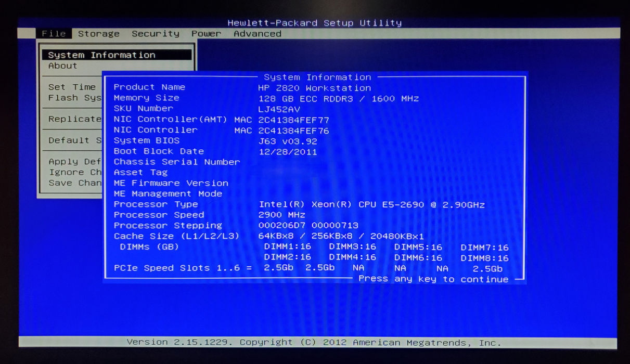Image resolution: width=630 pixels, height=364 pixels.
Task: Click SKU value 'LJ452AV'
Action: point(279,109)
